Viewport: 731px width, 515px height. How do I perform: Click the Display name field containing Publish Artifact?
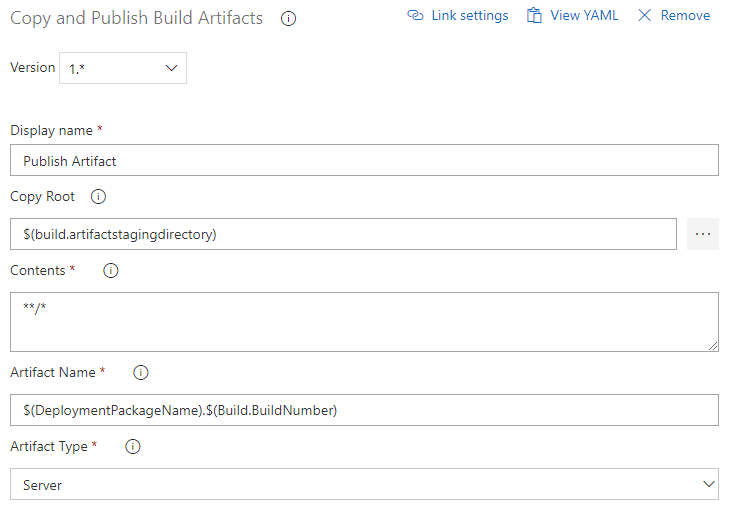coord(364,160)
